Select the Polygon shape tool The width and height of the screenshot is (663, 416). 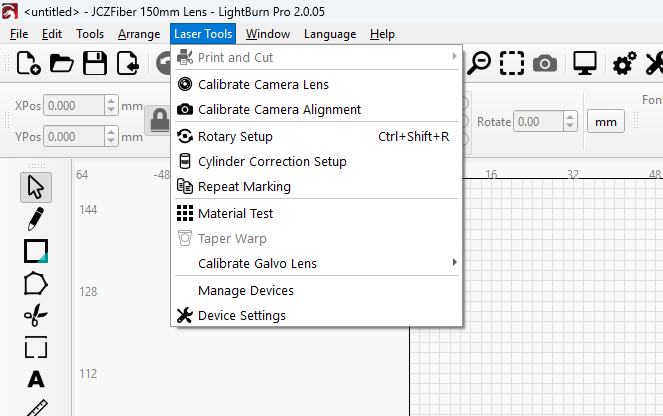pyautogui.click(x=36, y=283)
